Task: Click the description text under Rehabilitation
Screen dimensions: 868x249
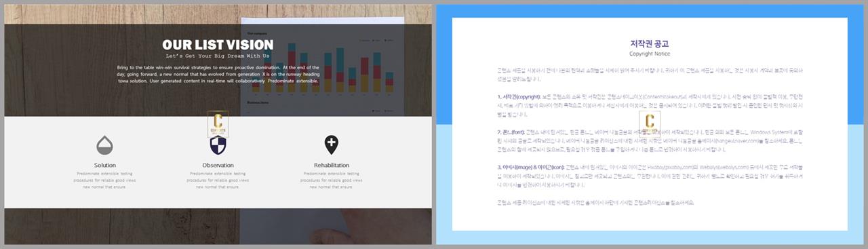Action: (332, 180)
